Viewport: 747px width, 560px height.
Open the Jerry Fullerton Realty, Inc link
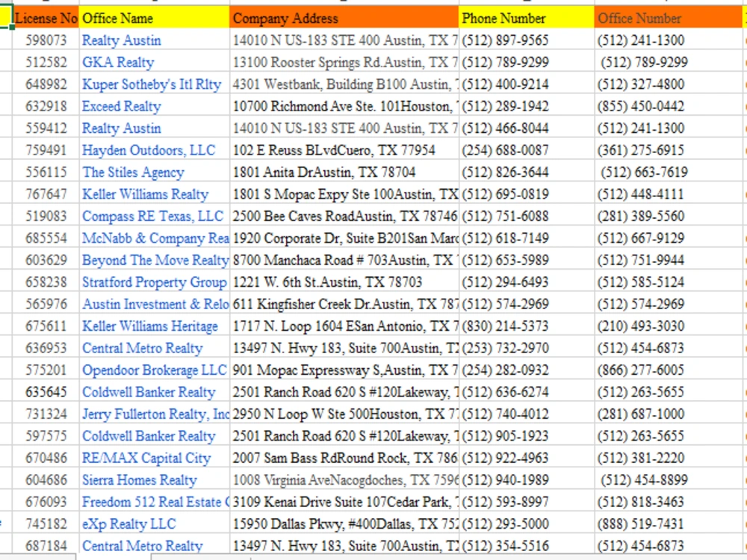155,414
